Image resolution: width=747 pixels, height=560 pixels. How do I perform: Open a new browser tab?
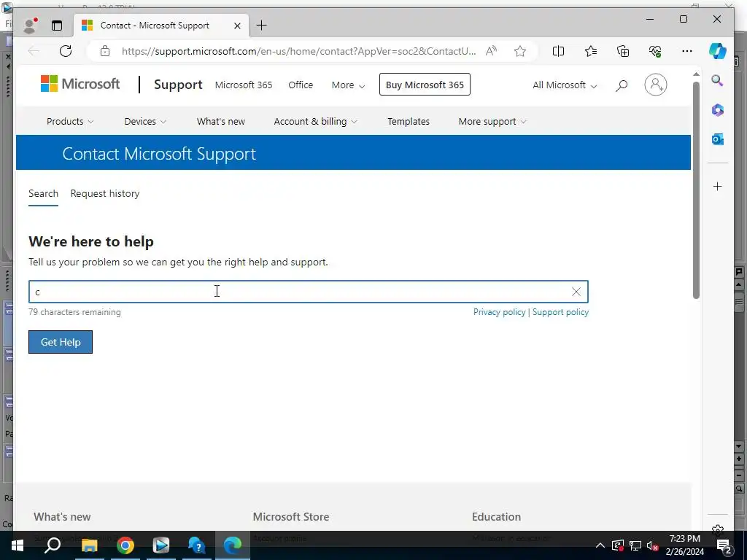[262, 26]
